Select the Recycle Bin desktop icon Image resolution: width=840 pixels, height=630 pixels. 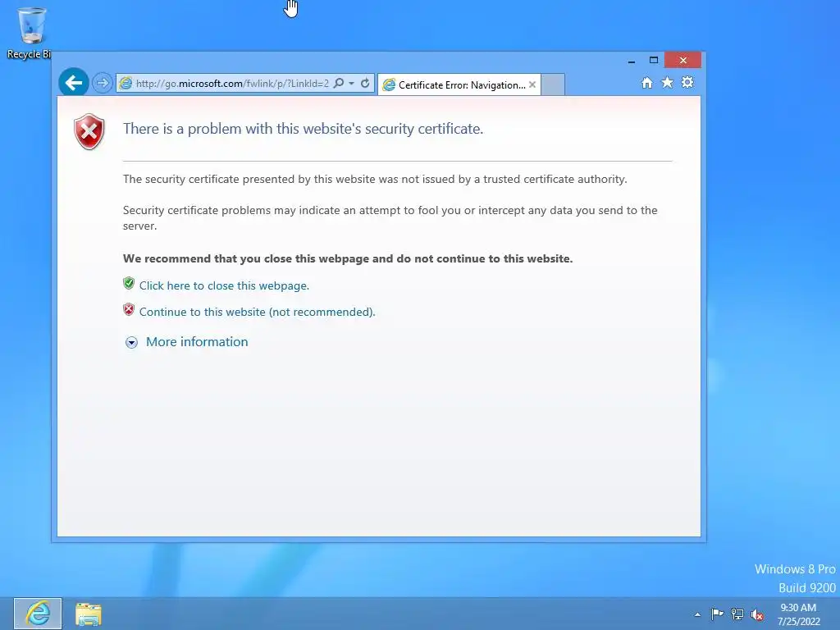[x=30, y=33]
